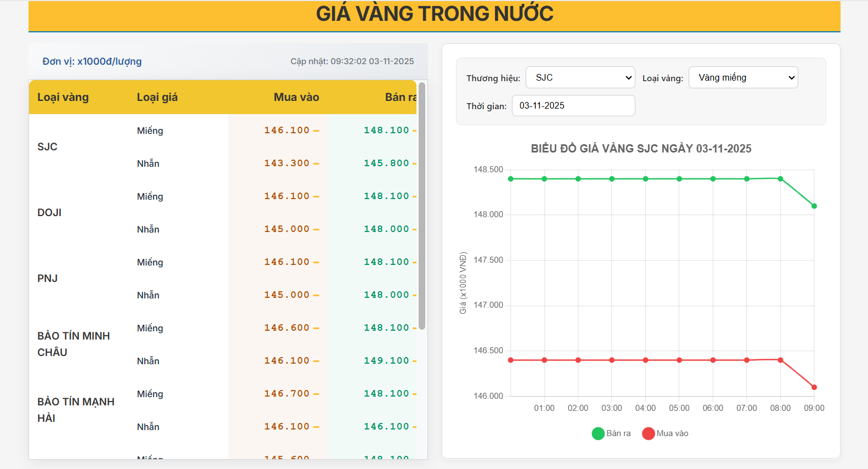Click the 148.500 y-axis label

click(488, 169)
